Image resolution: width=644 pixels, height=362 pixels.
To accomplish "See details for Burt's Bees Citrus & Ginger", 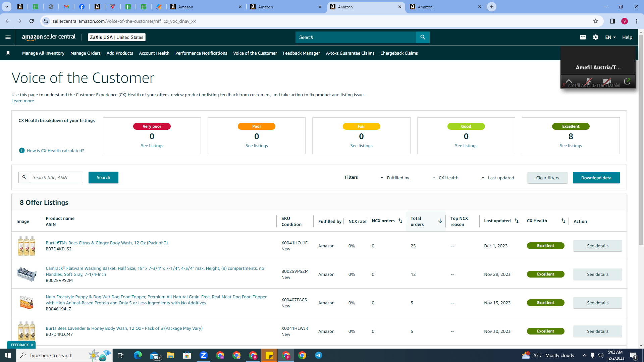I will (597, 246).
